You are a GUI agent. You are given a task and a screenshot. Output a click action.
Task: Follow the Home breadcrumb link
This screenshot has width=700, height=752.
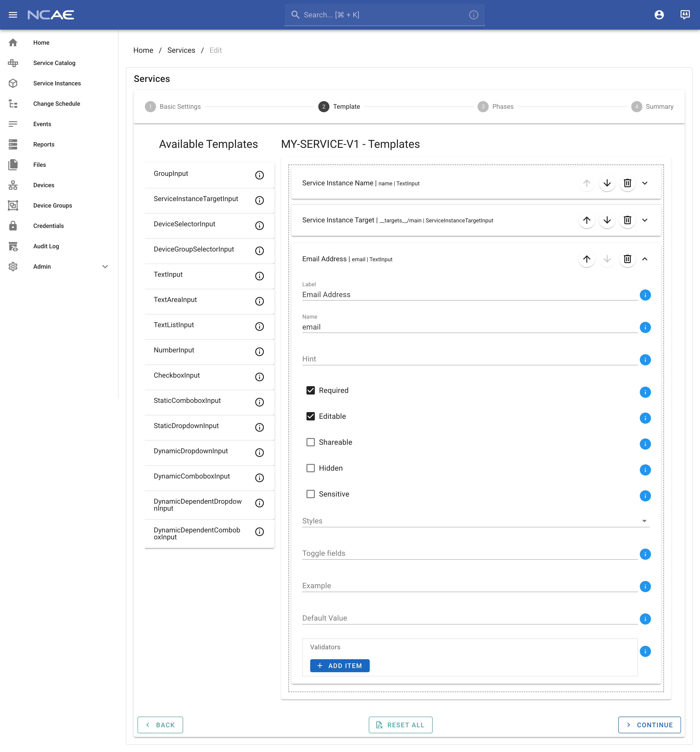pyautogui.click(x=144, y=50)
